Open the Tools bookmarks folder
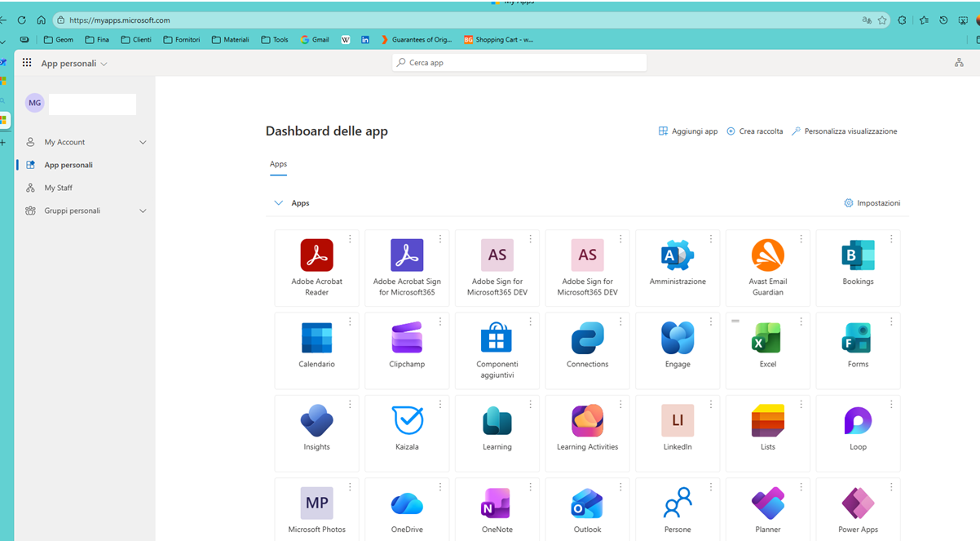Viewport: 980px width, 541px height. coord(275,39)
